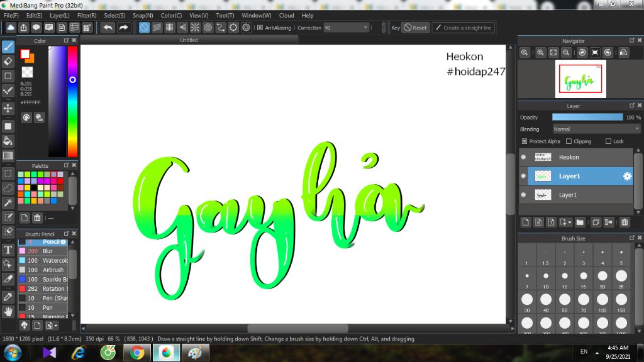Image resolution: width=644 pixels, height=362 pixels.
Task: Select the white foreground color swatch
Action: point(25,54)
